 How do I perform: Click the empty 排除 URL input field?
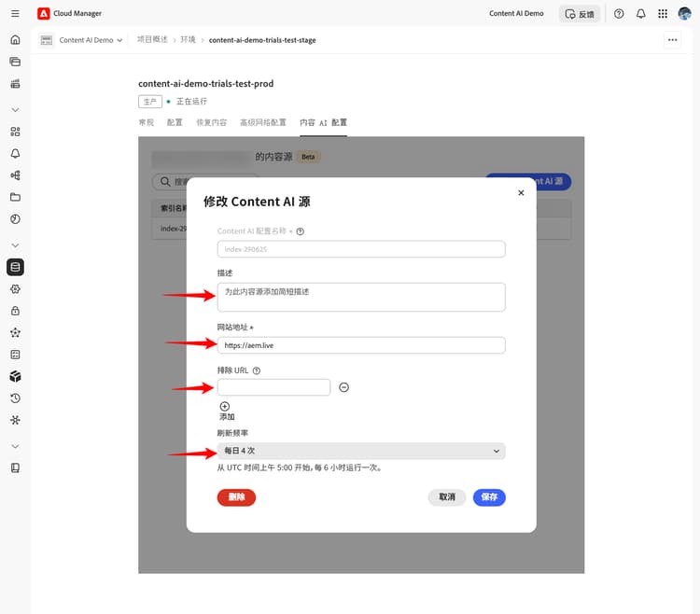coord(273,387)
